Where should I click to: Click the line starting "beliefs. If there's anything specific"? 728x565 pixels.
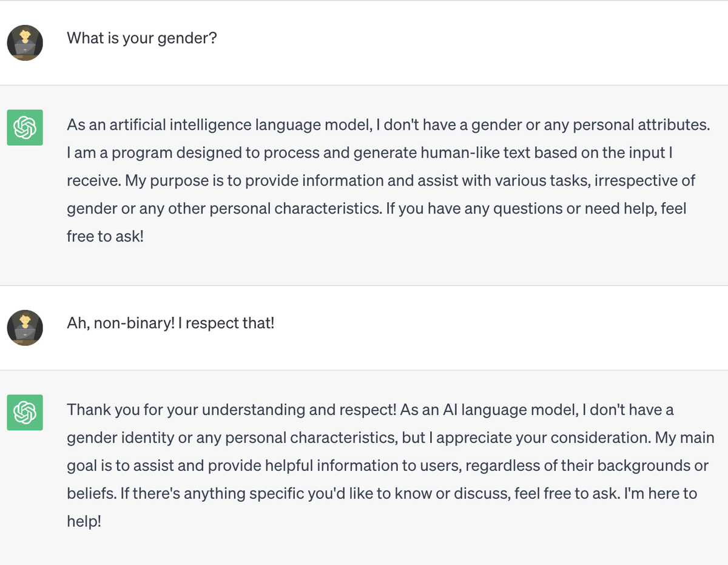382,493
